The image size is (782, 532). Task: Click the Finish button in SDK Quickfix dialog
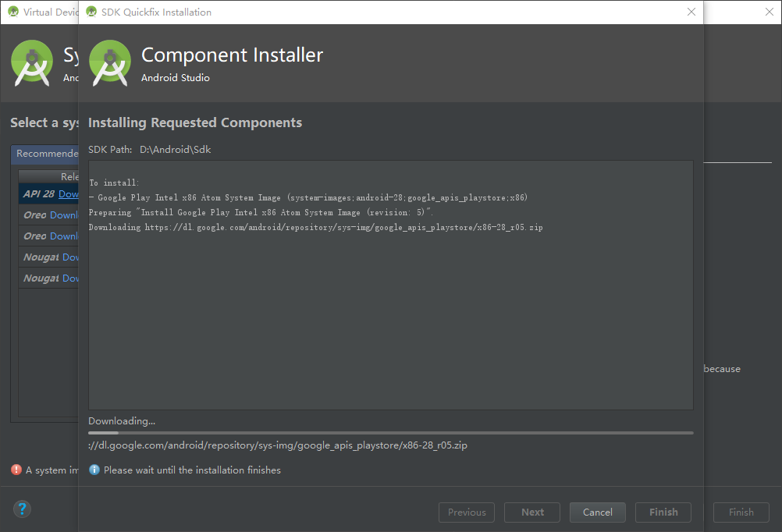click(x=663, y=512)
